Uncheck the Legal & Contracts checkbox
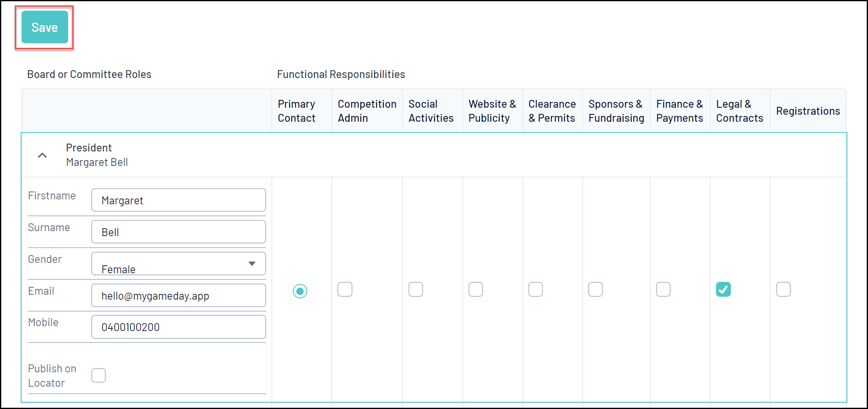Image resolution: width=868 pixels, height=409 pixels. 723,289
